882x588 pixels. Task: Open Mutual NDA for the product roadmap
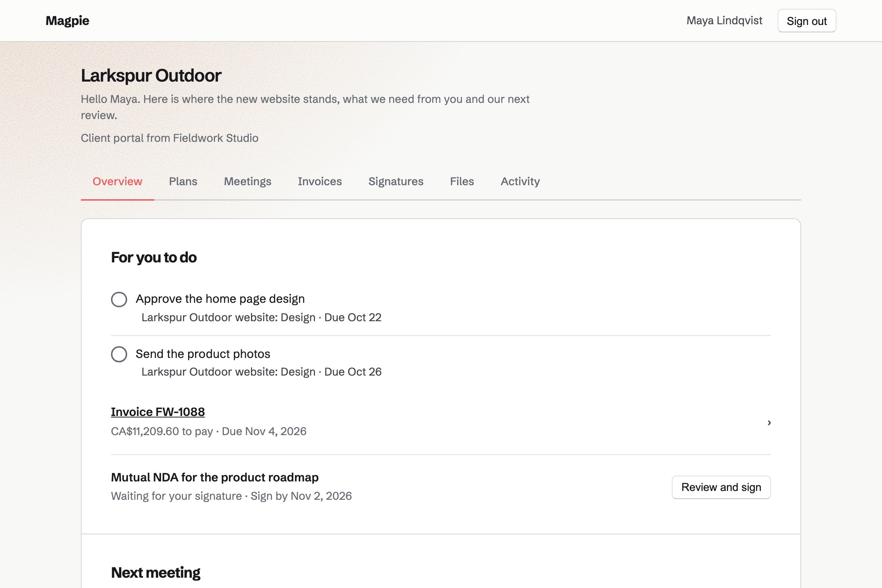tap(215, 477)
